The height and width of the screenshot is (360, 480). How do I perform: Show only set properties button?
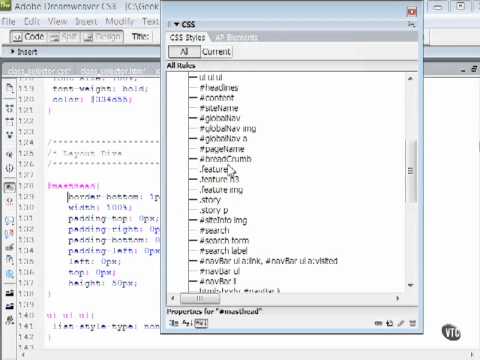tap(201, 323)
